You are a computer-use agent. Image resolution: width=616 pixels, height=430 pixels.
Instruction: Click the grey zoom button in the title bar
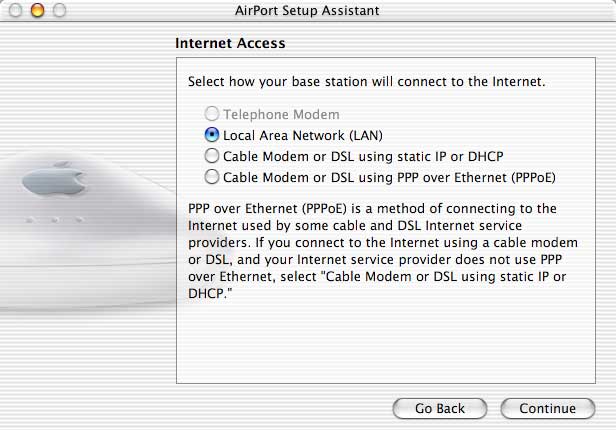[x=59, y=10]
